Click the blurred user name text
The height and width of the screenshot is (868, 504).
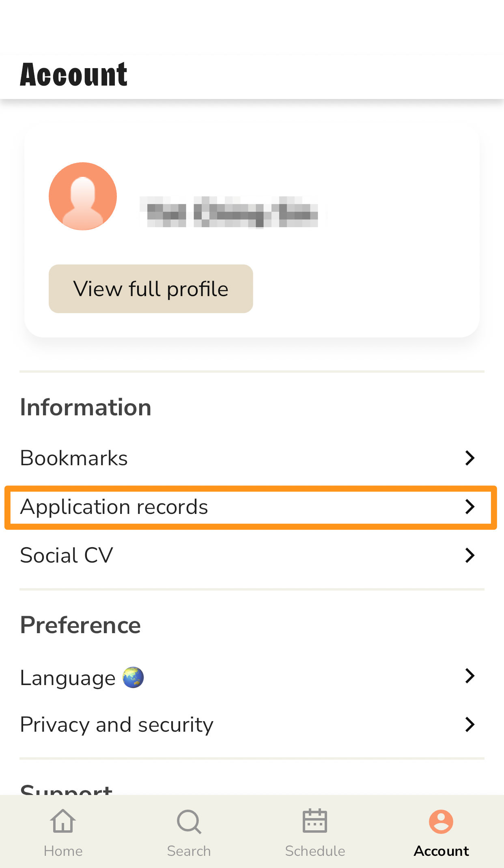click(232, 212)
